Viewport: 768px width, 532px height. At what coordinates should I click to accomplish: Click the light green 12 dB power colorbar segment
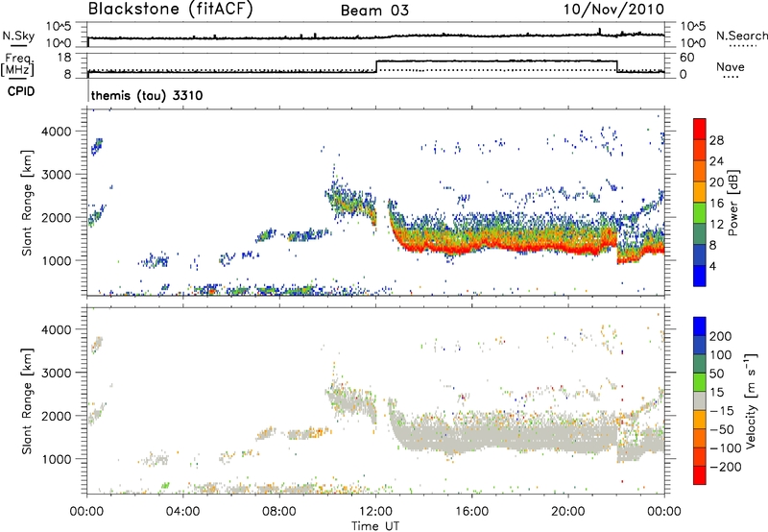[x=700, y=213]
